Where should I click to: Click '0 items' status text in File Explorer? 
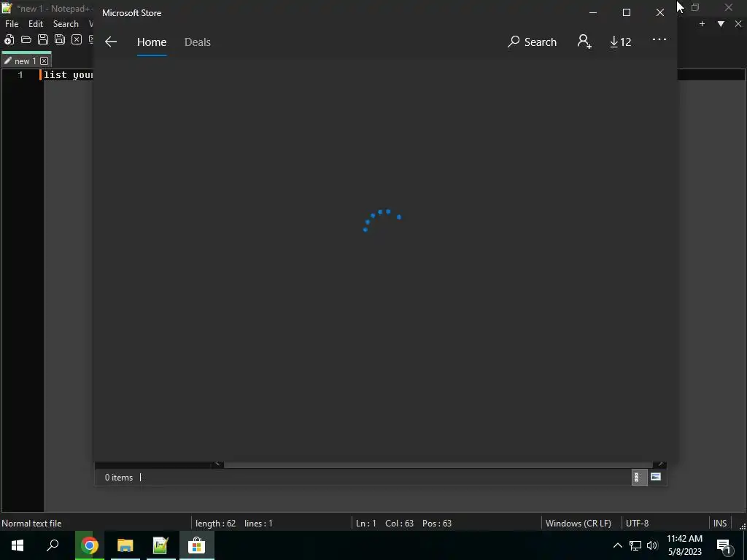[x=119, y=477]
